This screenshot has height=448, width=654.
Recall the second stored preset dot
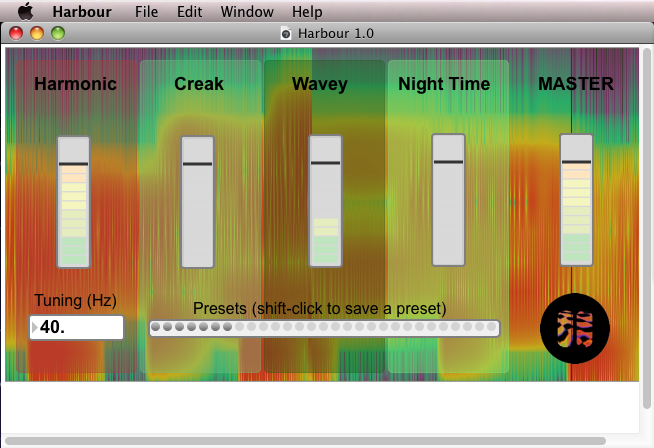(167, 327)
